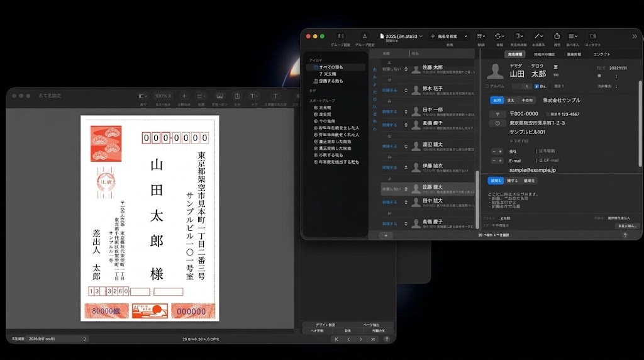Screen dimensions: 644x360
Task: Open print-status stepper on 鈴木 花子 row
Action: tap(406, 91)
